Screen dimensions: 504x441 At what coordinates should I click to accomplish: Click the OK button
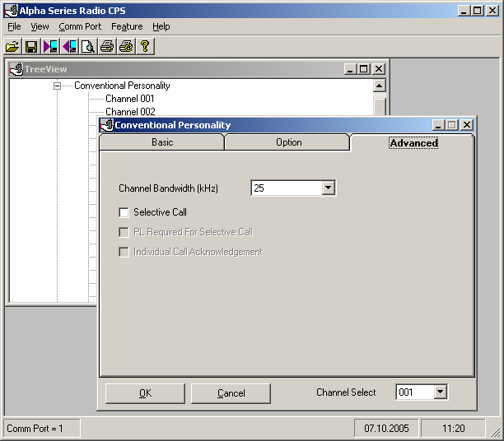(145, 393)
